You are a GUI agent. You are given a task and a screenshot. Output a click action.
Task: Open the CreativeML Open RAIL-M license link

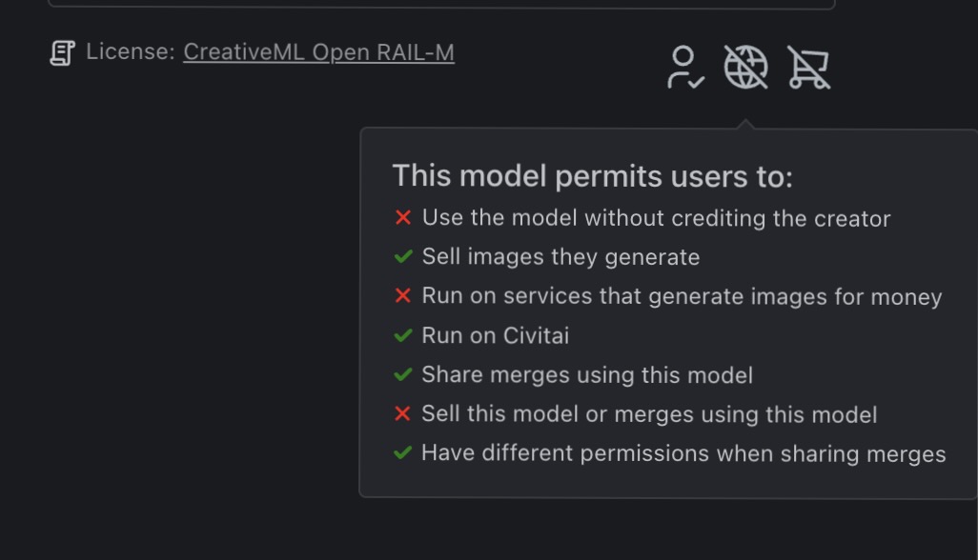318,51
